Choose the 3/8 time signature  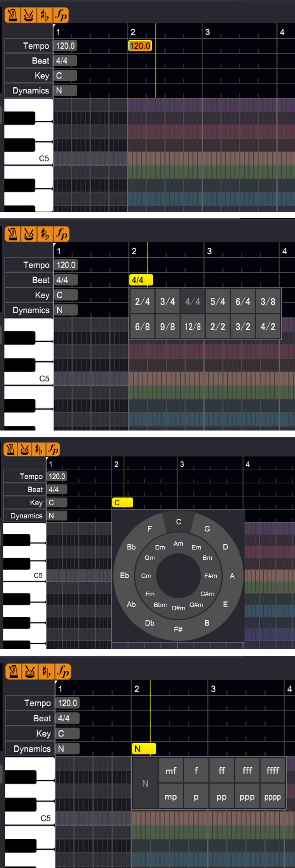[x=268, y=302]
